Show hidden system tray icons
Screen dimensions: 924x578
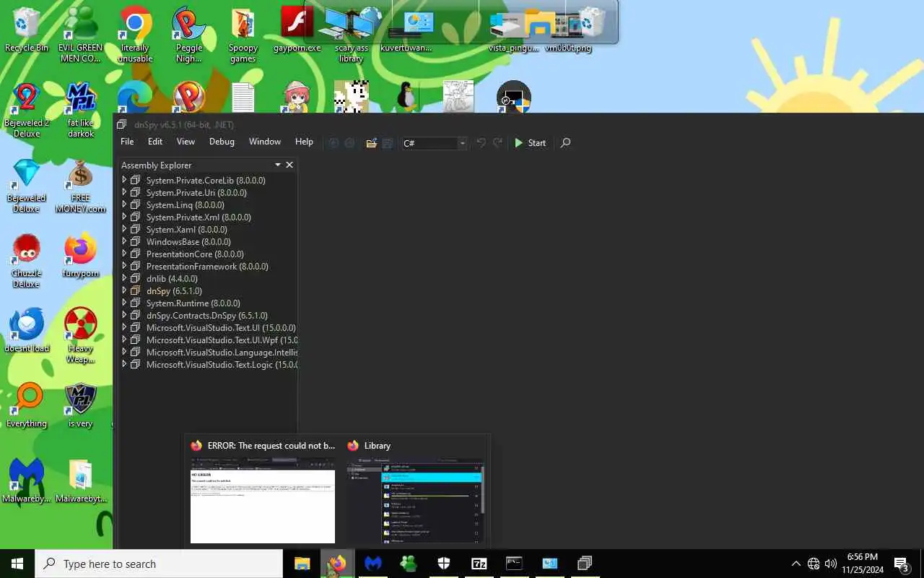(796, 564)
